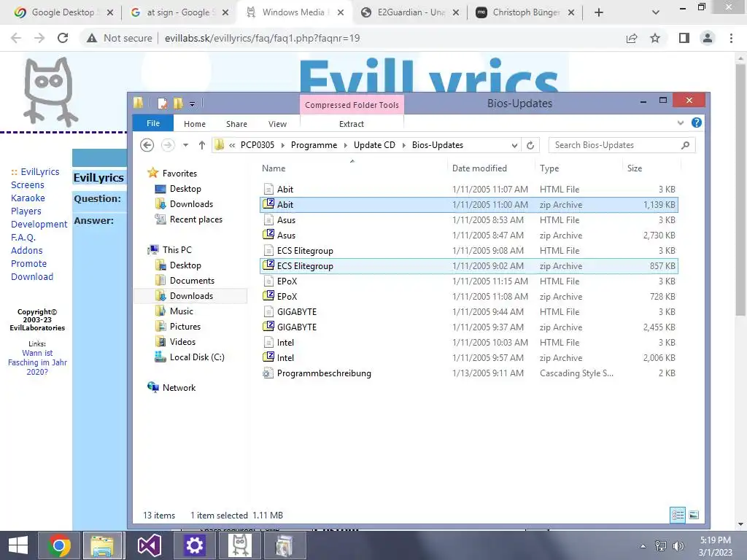The image size is (747, 560).
Task: Open the Home ribbon tab
Action: point(194,124)
